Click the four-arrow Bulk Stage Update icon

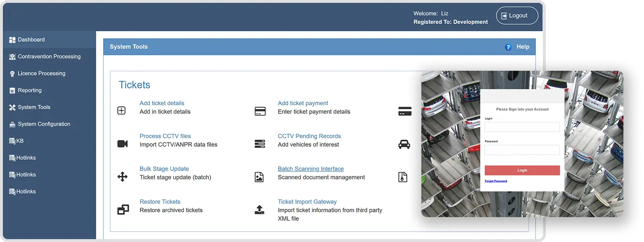[123, 177]
